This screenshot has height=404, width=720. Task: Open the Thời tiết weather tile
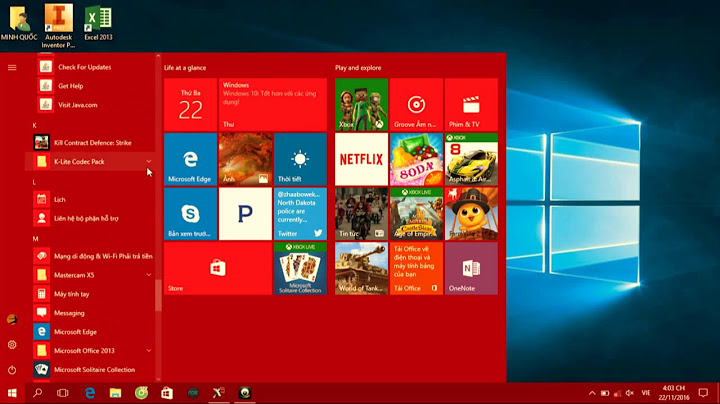(x=300, y=159)
